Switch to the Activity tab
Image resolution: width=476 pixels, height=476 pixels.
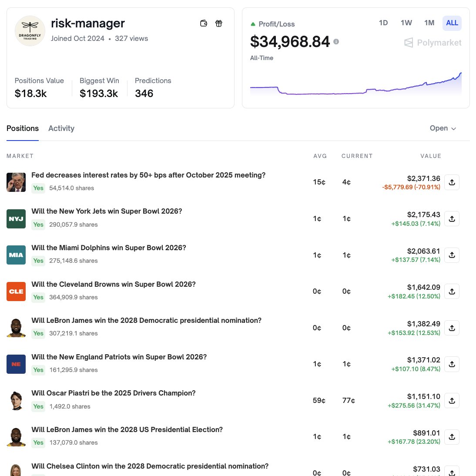[x=61, y=128]
